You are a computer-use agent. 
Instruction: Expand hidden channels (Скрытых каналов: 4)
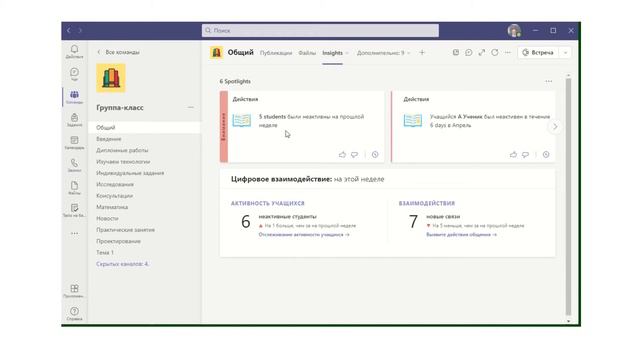(122, 264)
